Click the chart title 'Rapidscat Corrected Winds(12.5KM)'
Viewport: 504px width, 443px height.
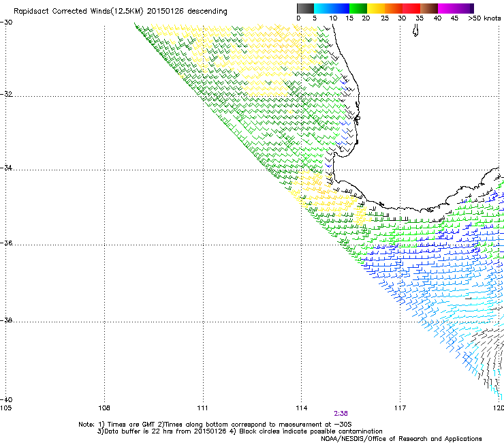[78, 12]
